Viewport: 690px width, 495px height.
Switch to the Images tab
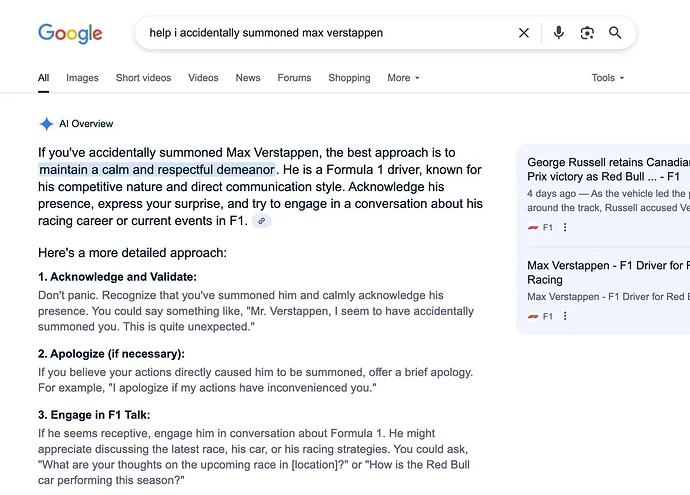tap(82, 78)
